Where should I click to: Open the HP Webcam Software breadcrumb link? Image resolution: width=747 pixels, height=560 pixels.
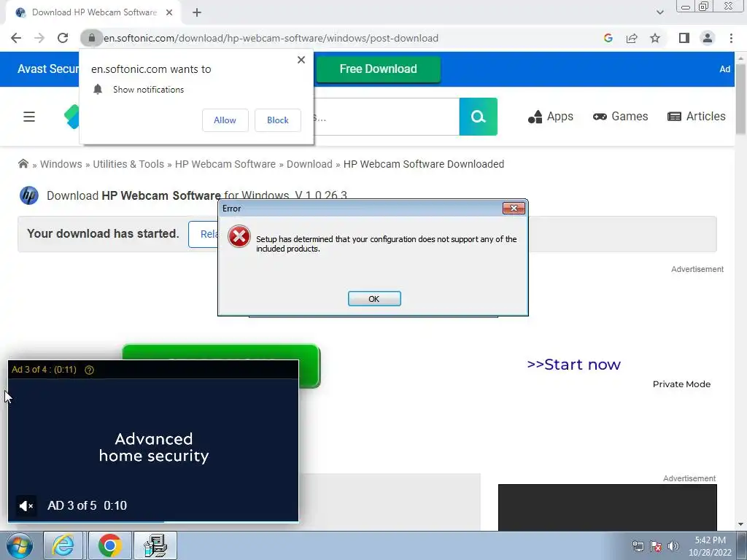point(225,164)
